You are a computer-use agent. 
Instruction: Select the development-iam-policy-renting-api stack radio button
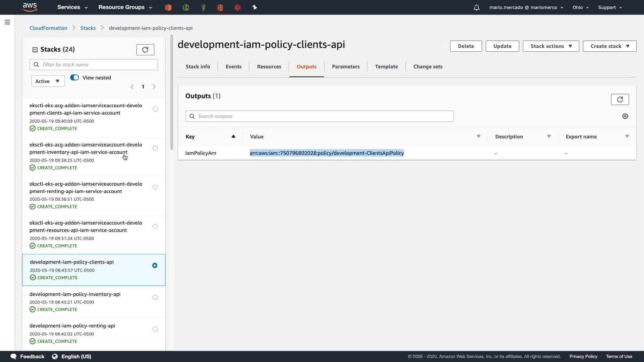click(x=155, y=329)
